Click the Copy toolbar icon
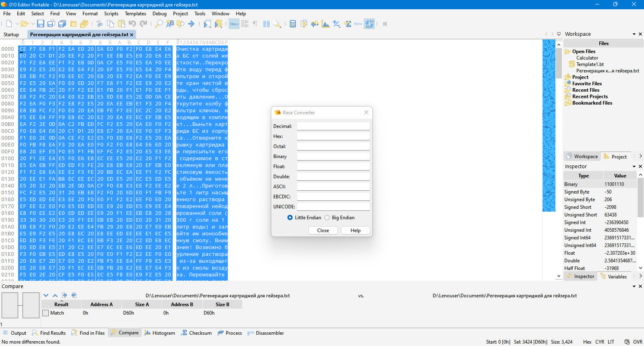The height and width of the screenshot is (346, 644). (110, 24)
